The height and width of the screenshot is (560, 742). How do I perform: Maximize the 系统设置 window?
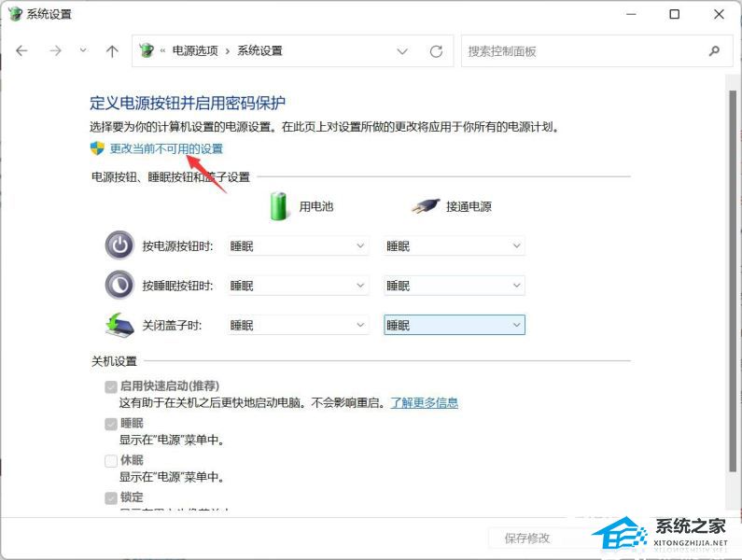(674, 14)
